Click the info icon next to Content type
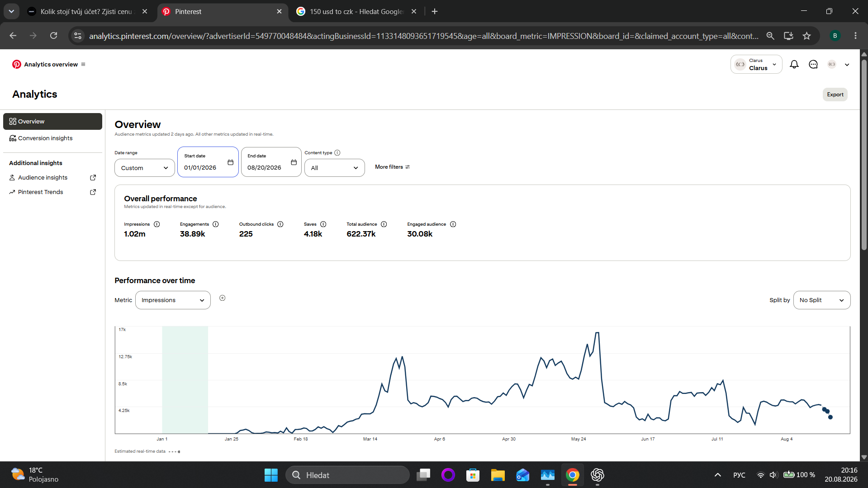This screenshot has width=868, height=488. (x=337, y=153)
